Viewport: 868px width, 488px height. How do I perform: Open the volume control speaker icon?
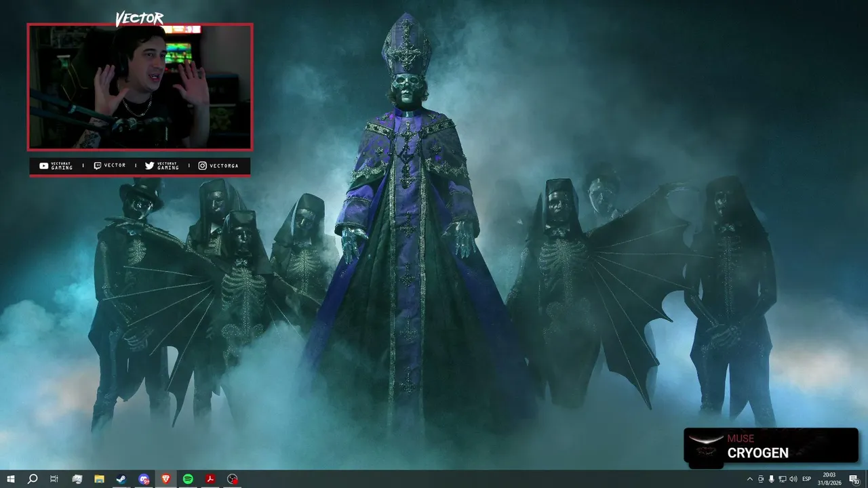793,479
